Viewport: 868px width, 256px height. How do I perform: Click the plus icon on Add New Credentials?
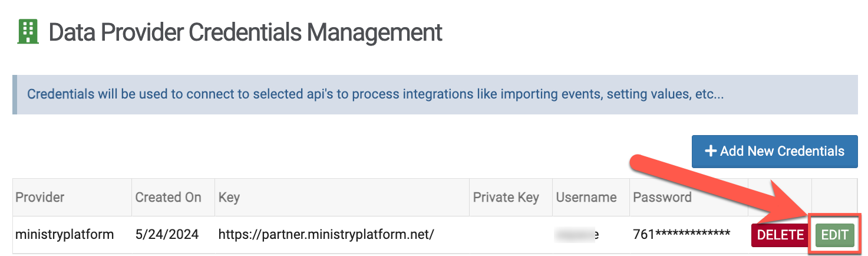click(710, 151)
